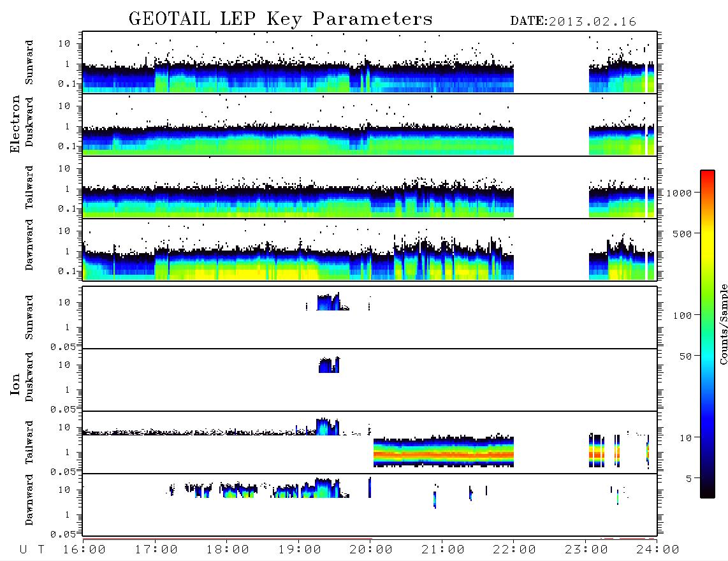
Task: Click the UT axis label
Action: click(32, 550)
